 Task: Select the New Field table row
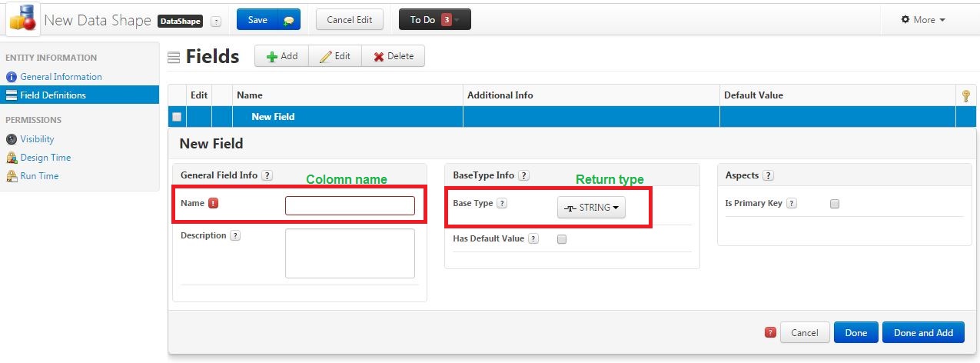point(572,117)
